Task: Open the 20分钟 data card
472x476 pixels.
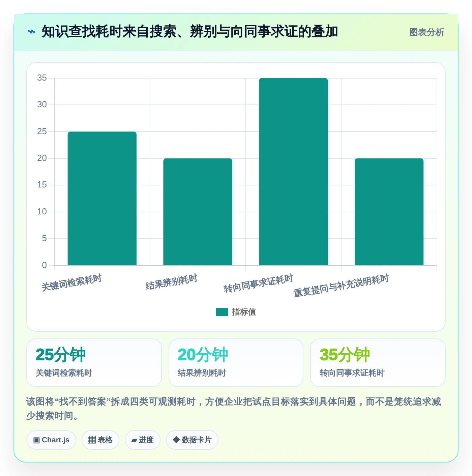Action: click(x=236, y=363)
